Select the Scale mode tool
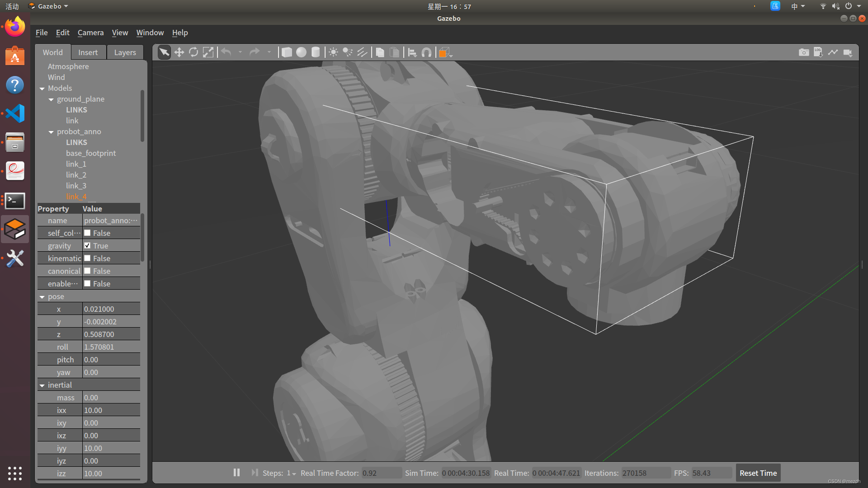 [x=208, y=52]
